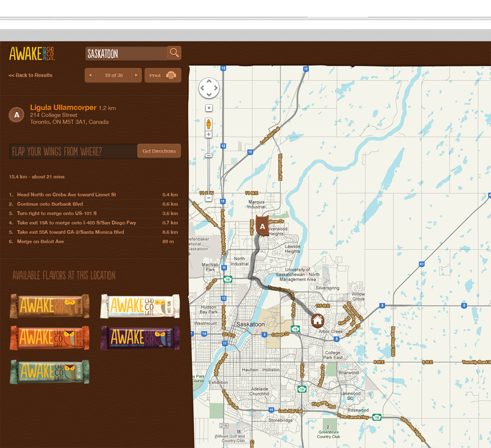Click the purple AWAKE chocolate bar flavor
The height and width of the screenshot is (448, 491).
140,338
